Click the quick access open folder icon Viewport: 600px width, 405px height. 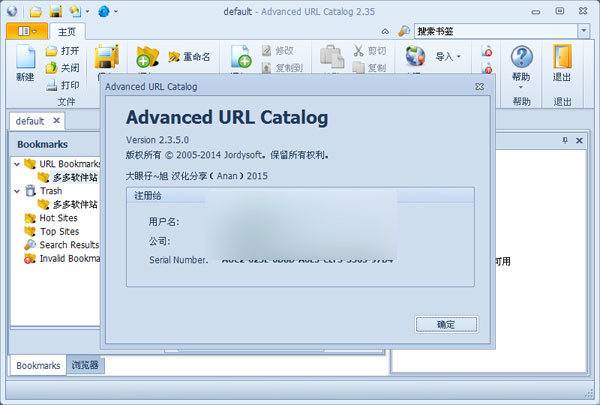(36, 12)
